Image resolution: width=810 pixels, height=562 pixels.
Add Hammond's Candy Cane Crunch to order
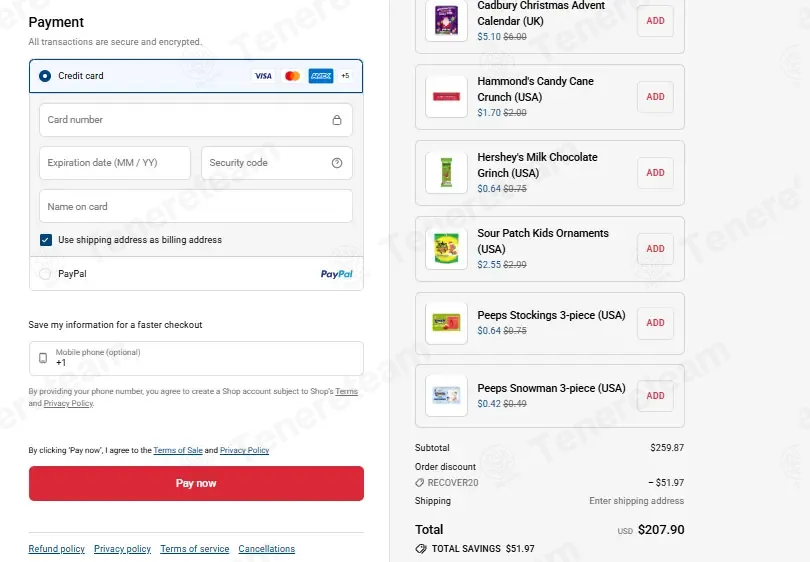655,97
